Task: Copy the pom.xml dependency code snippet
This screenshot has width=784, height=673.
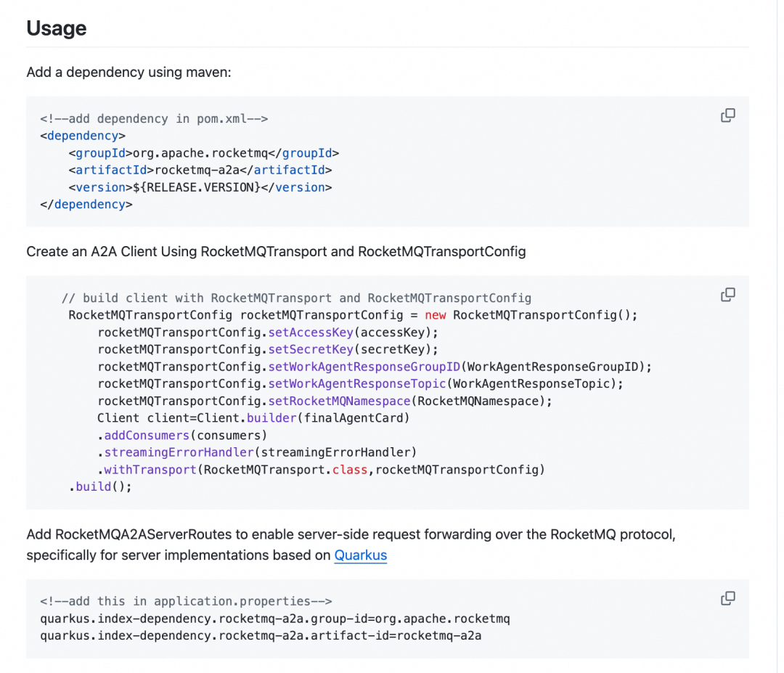Action: pyautogui.click(x=727, y=115)
